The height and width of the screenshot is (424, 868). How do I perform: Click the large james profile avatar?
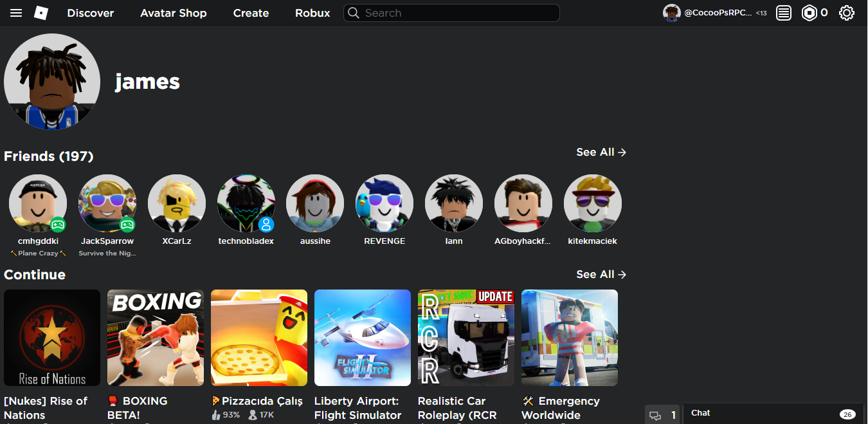52,82
